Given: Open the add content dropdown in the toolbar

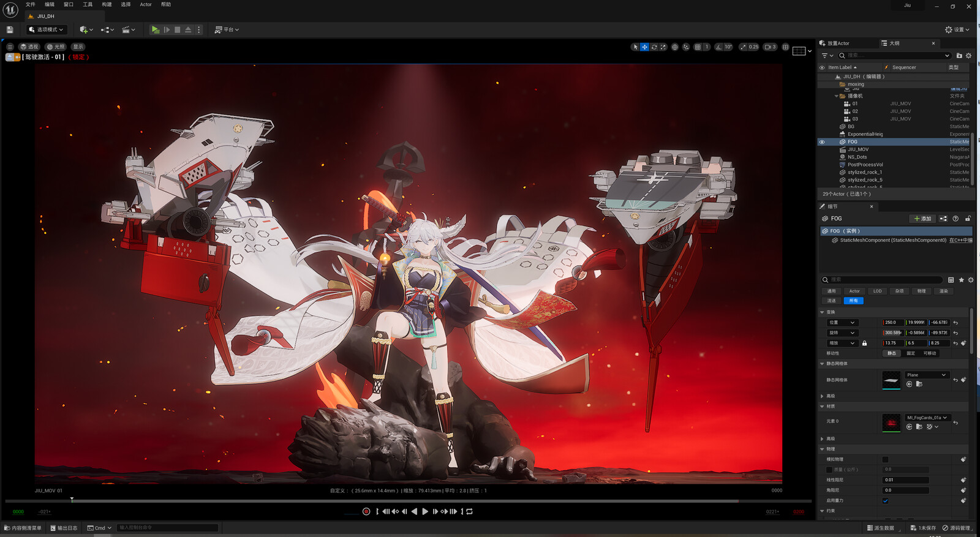Looking at the screenshot, I should (86, 29).
